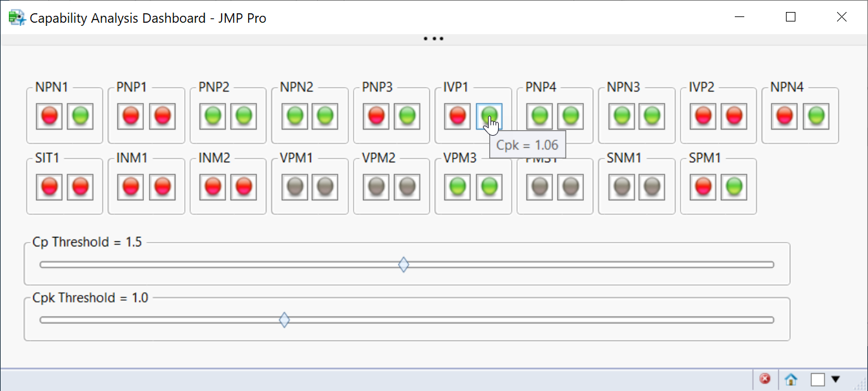
Task: Click the gray Cp light for VPM2
Action: 376,187
